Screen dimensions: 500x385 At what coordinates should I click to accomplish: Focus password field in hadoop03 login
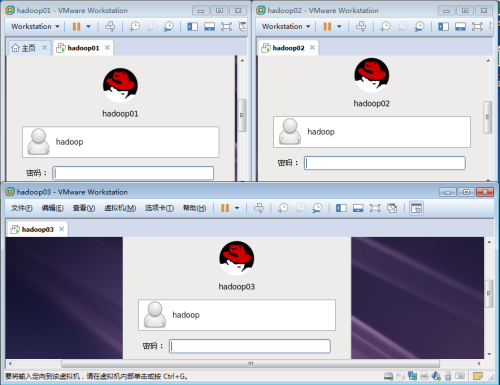pos(250,346)
